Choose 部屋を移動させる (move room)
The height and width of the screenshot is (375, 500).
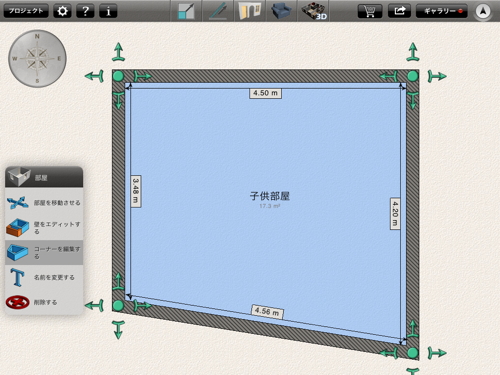[x=44, y=203]
